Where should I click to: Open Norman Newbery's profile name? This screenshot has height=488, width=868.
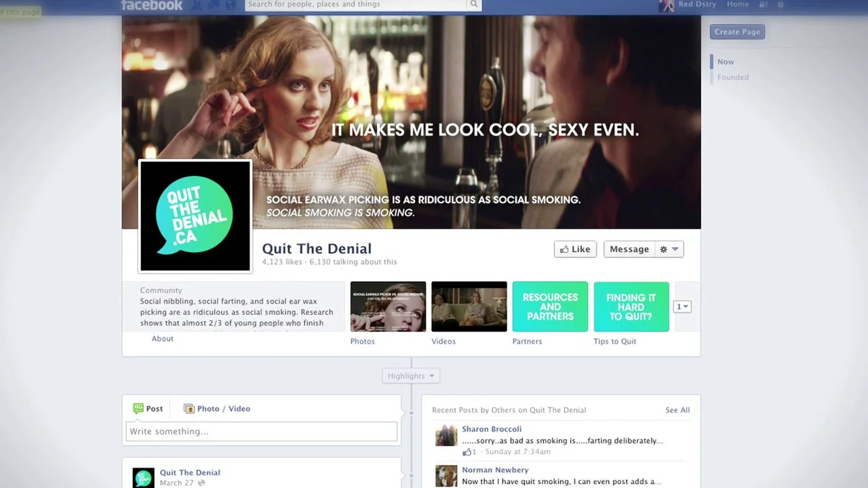495,470
